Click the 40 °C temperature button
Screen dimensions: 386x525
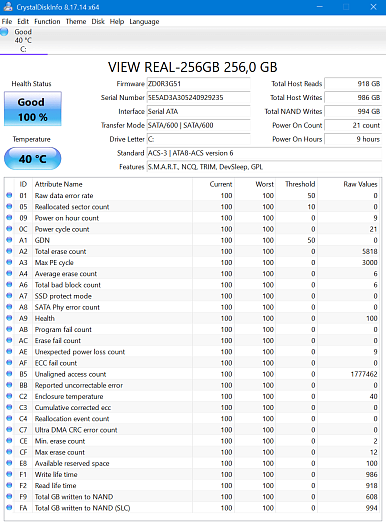[x=32, y=158]
